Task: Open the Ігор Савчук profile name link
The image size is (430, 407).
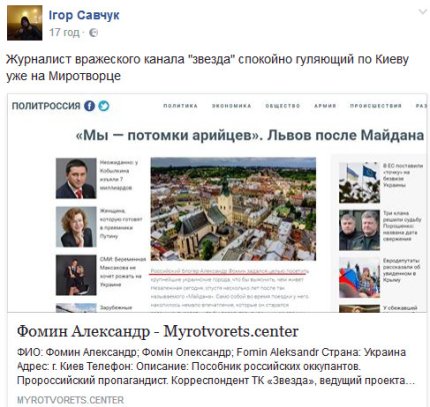Action: (x=84, y=15)
